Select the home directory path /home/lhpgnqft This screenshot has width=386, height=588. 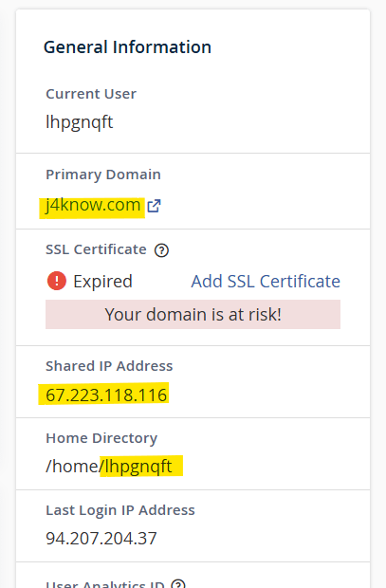click(x=109, y=467)
